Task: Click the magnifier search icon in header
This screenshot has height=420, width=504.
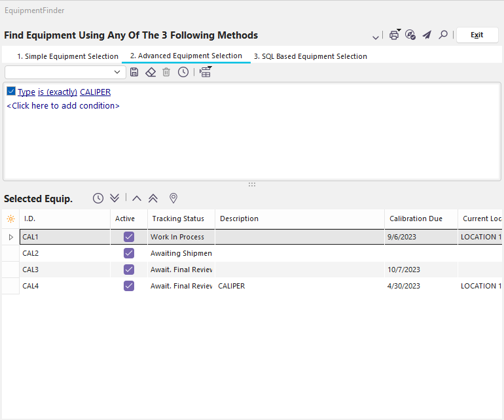Action: point(443,35)
